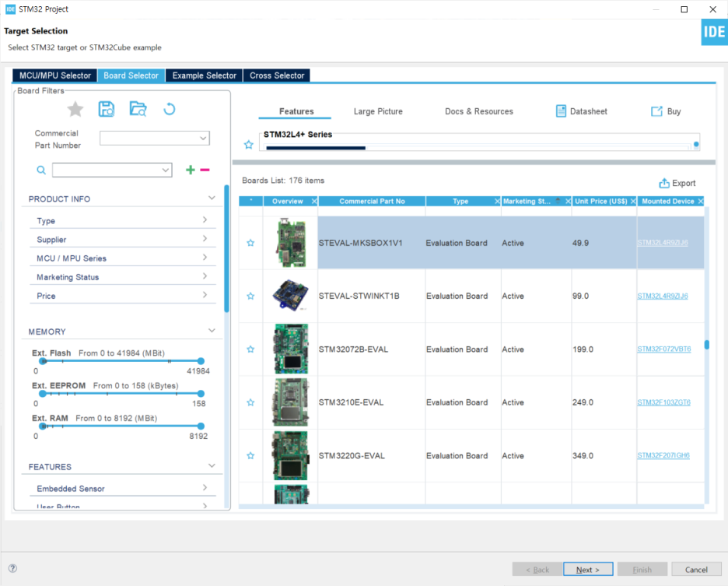Select the STM3210E-EVAL board thumbnail
The image size is (728, 586).
click(x=291, y=402)
